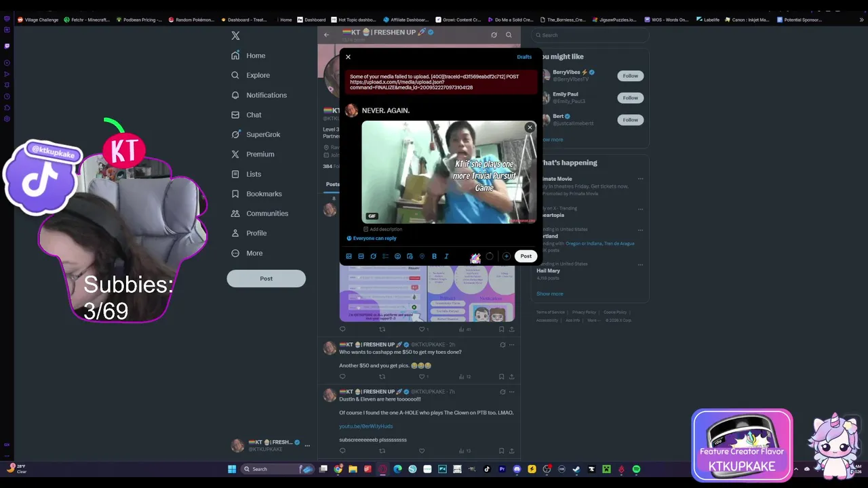Click Privacy Policy footer link
The image size is (868, 488).
click(584, 312)
